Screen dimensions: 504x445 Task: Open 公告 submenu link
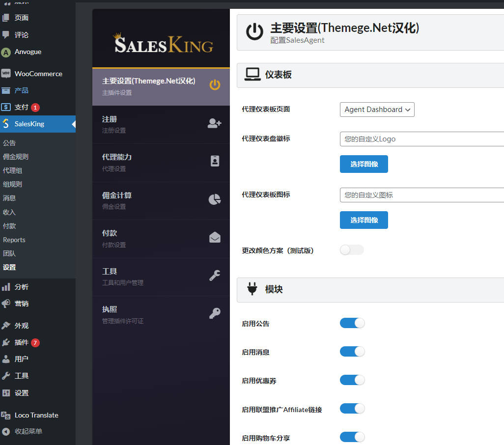tap(9, 143)
